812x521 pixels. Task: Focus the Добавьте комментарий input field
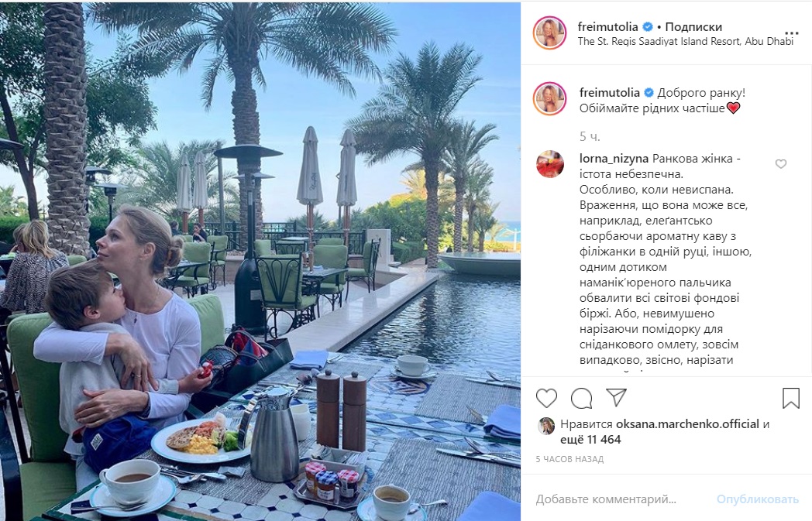tap(621, 500)
